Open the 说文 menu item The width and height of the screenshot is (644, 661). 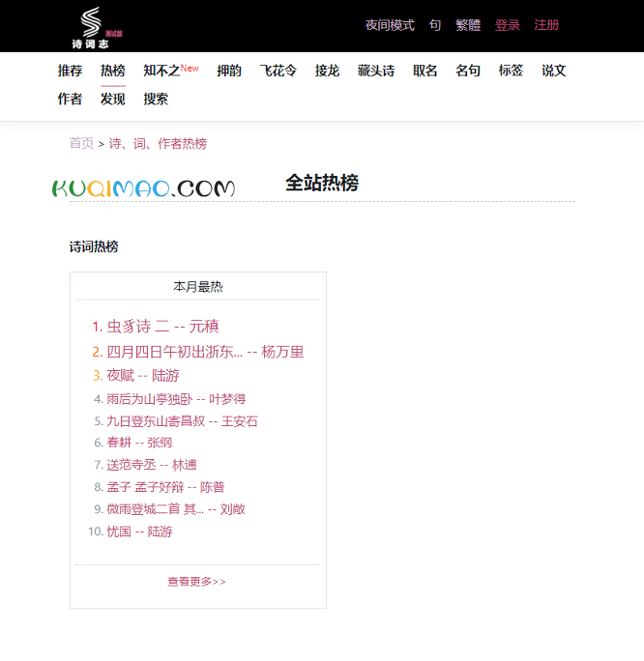554,71
